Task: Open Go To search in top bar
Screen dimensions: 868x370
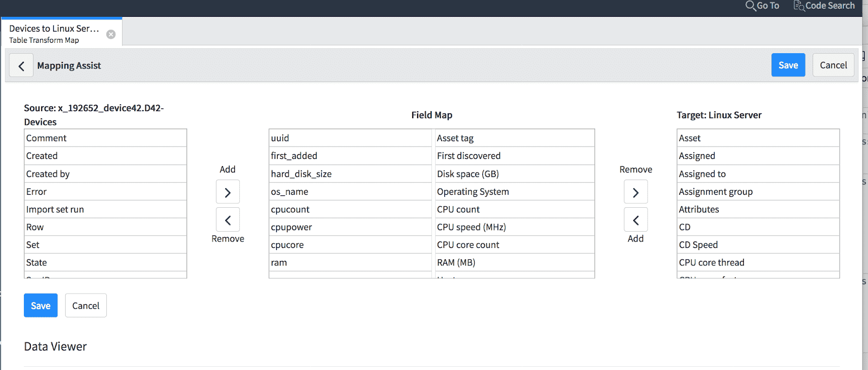Action: tap(762, 6)
